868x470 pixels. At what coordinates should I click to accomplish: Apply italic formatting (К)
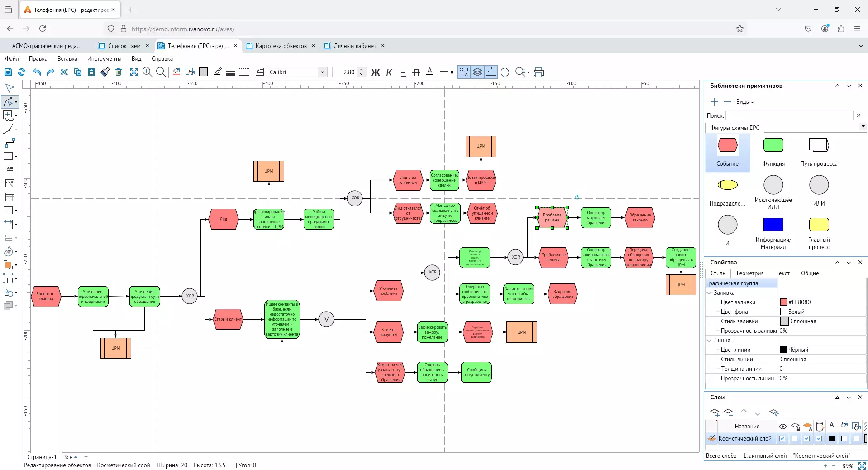pos(389,72)
